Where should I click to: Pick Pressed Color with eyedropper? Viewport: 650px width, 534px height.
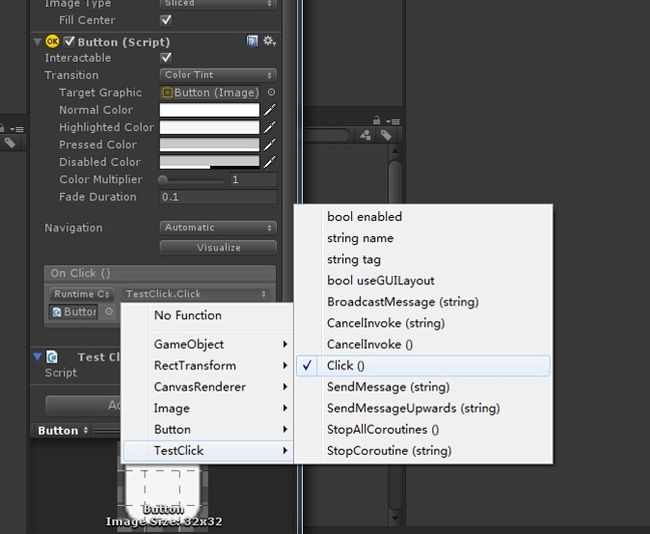tap(270, 145)
